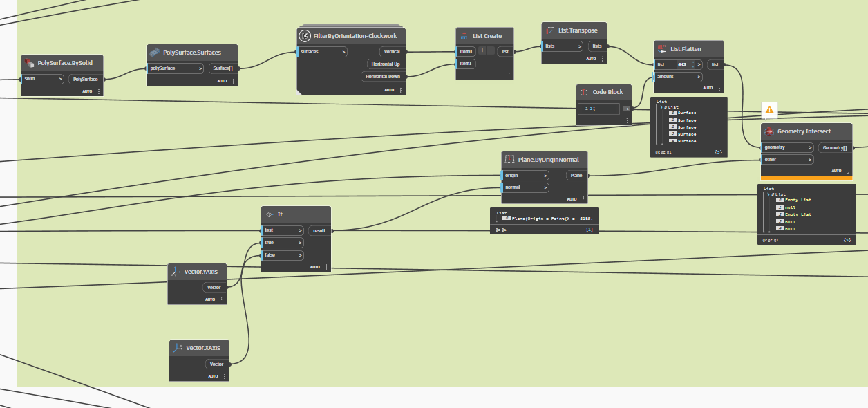Click the Geometry.Intersect node icon
This screenshot has height=408, width=868.
click(x=768, y=131)
